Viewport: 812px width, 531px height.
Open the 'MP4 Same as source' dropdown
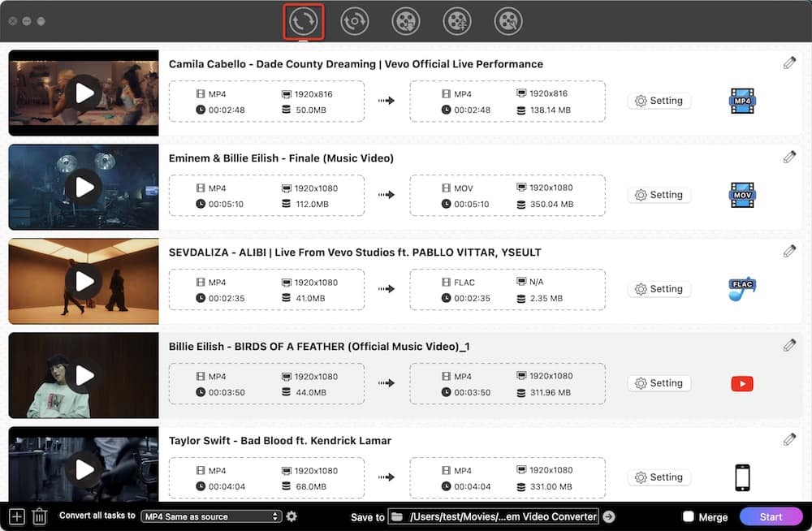click(x=211, y=516)
